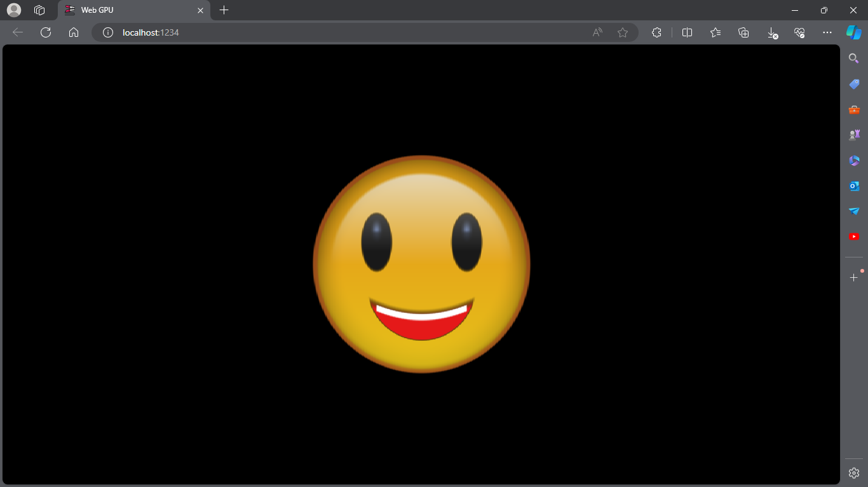Open Search in the Edge sidebar
This screenshot has height=487, width=868.
853,58
